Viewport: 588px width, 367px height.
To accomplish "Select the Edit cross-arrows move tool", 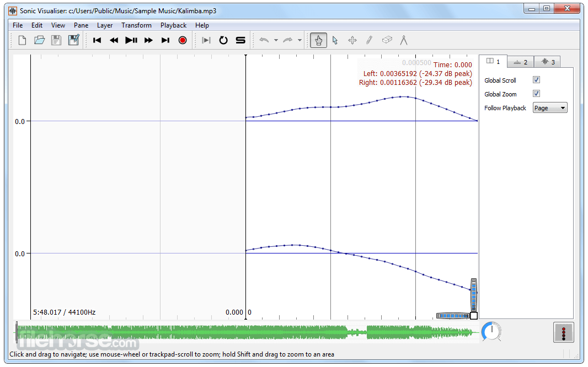I will coord(352,40).
